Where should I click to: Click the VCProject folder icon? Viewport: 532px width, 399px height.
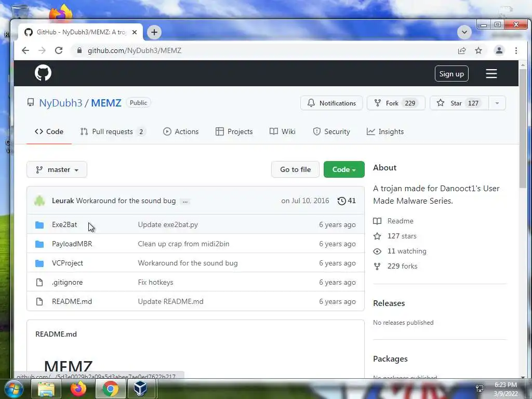click(39, 263)
